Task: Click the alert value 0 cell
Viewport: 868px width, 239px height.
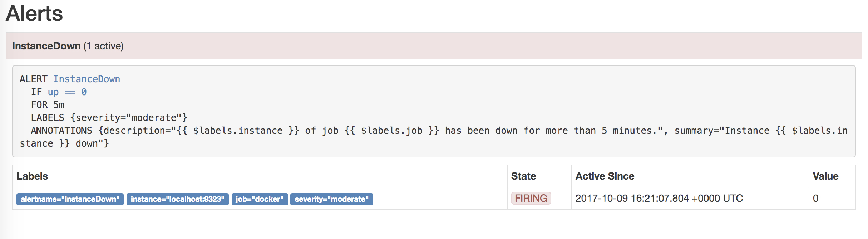Action: point(816,198)
